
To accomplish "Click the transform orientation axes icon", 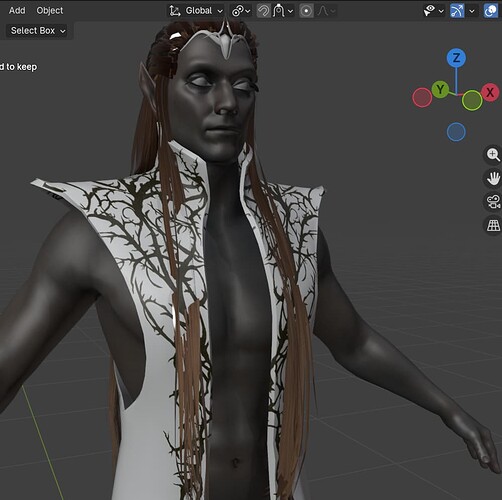I will point(175,11).
